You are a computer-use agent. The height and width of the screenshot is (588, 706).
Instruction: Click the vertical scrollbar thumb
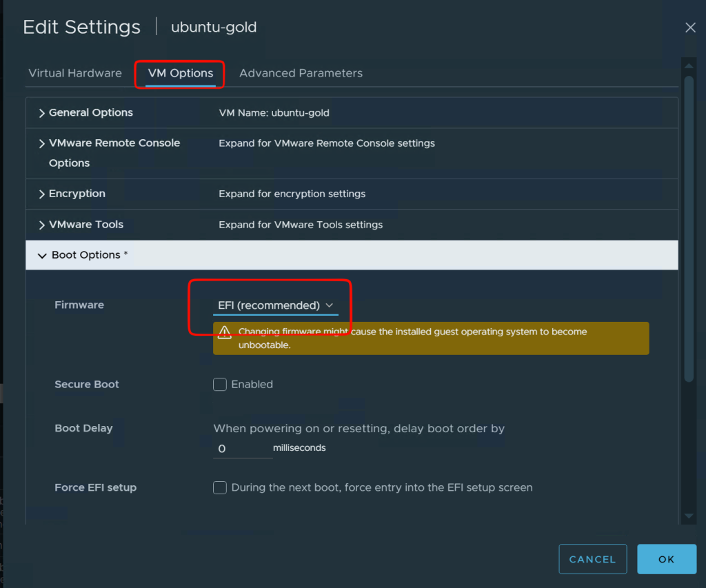(689, 229)
